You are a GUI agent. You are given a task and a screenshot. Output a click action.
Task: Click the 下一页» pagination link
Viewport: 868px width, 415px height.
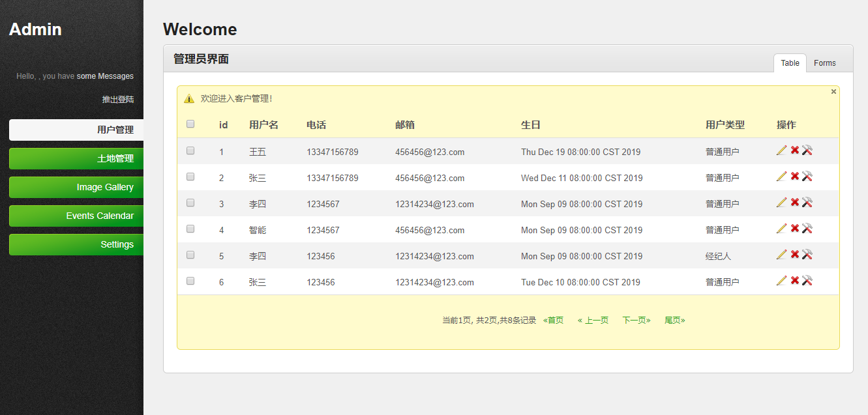click(636, 321)
